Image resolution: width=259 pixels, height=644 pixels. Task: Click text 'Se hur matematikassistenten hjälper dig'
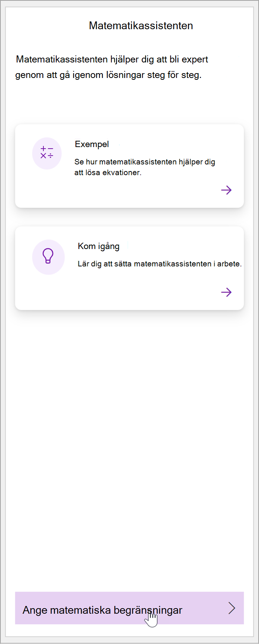(145, 162)
